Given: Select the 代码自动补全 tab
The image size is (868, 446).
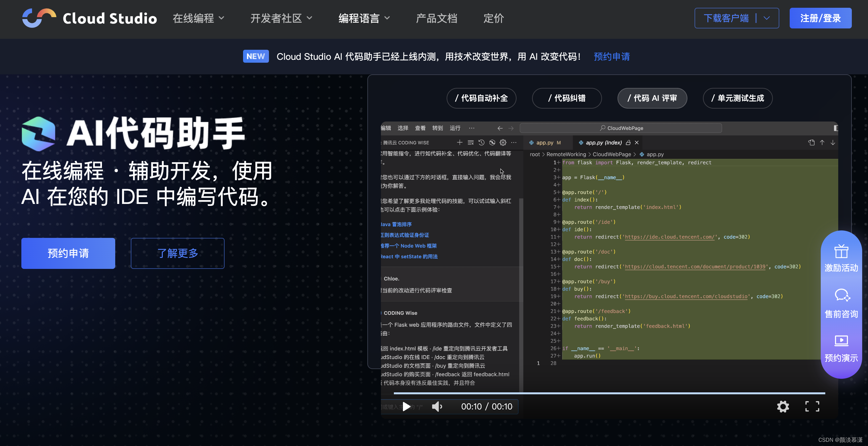Looking at the screenshot, I should 481,98.
